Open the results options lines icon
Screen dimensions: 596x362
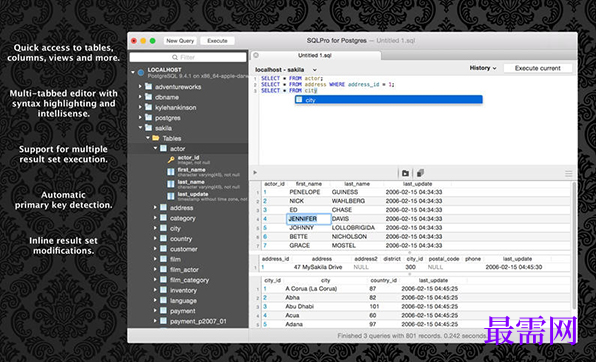pos(568,174)
